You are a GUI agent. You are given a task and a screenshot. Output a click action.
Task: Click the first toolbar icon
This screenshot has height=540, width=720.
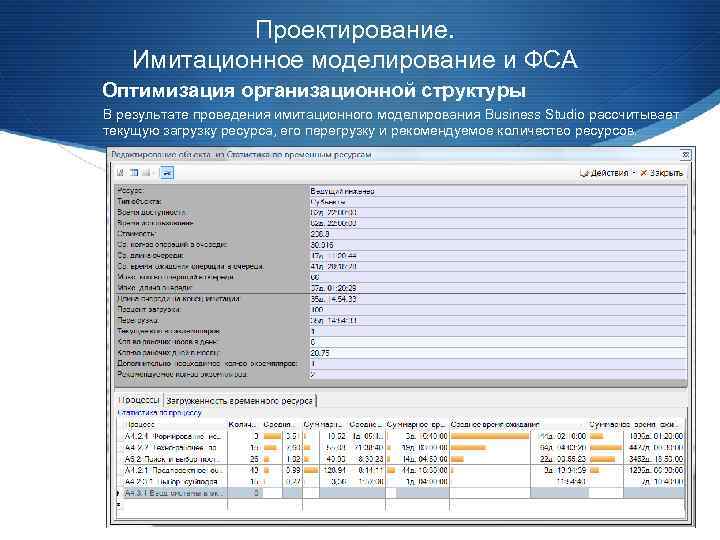121,173
